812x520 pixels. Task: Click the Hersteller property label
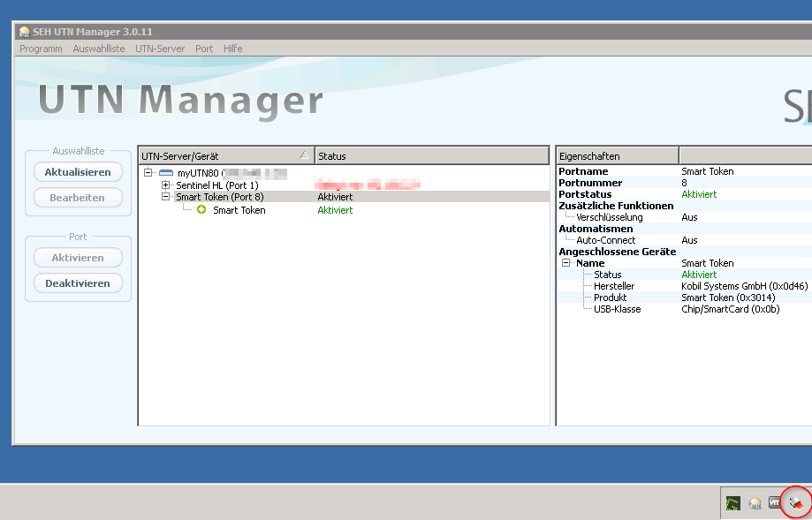click(614, 286)
